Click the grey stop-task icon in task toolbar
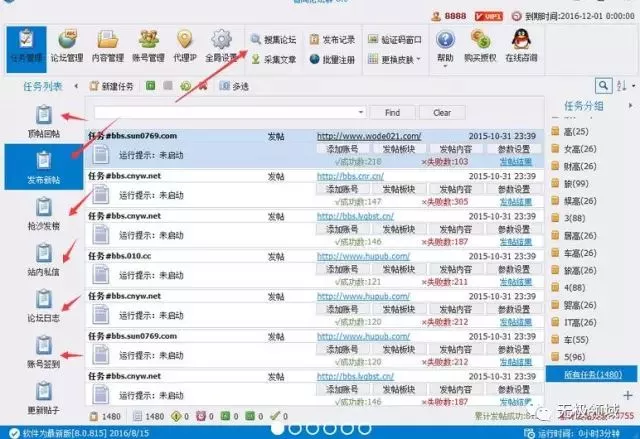Image resolution: width=640 pixels, height=439 pixels. pyautogui.click(x=168, y=86)
